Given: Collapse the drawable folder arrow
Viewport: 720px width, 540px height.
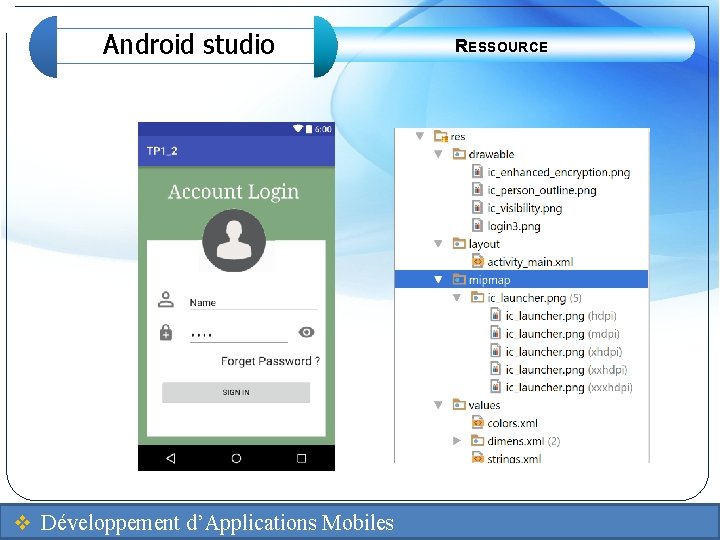Looking at the screenshot, I should click(x=439, y=154).
